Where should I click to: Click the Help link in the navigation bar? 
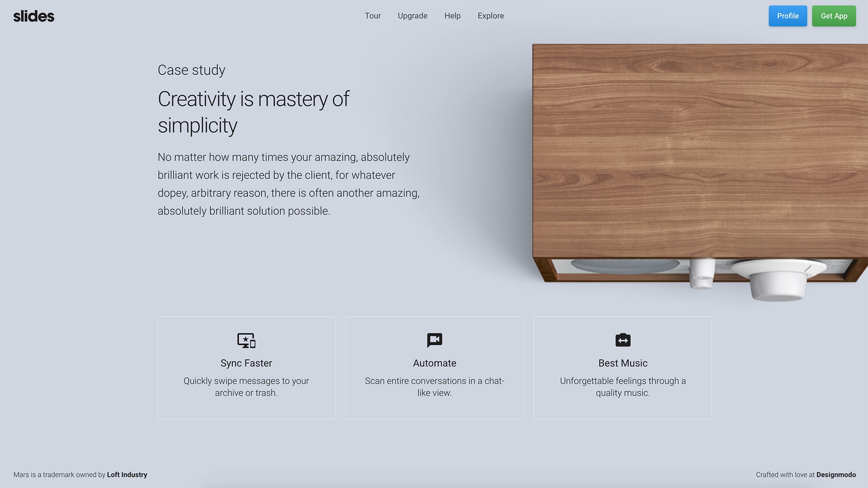point(453,16)
